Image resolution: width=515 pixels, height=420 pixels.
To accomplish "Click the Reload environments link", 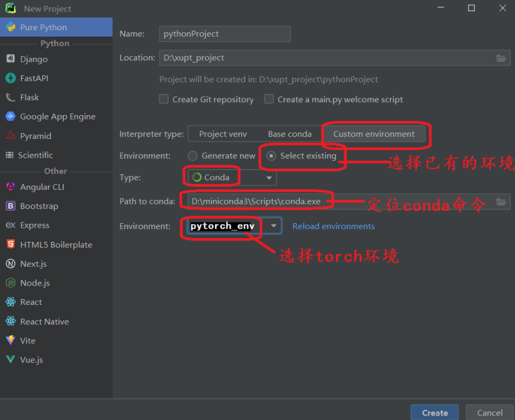I will pyautogui.click(x=333, y=226).
